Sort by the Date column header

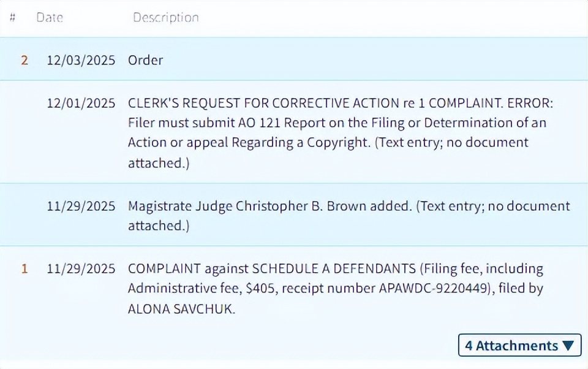(50, 18)
